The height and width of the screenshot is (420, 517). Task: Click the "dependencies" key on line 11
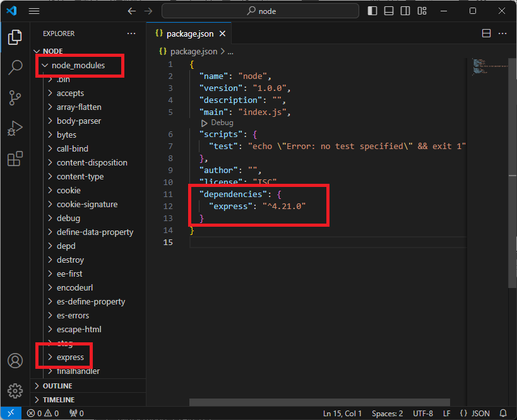233,195
